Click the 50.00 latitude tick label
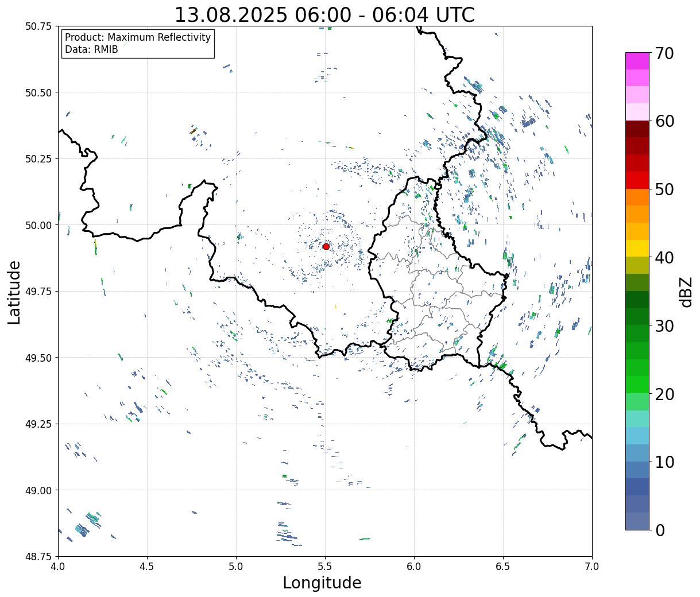This screenshot has width=700, height=597. click(x=38, y=225)
